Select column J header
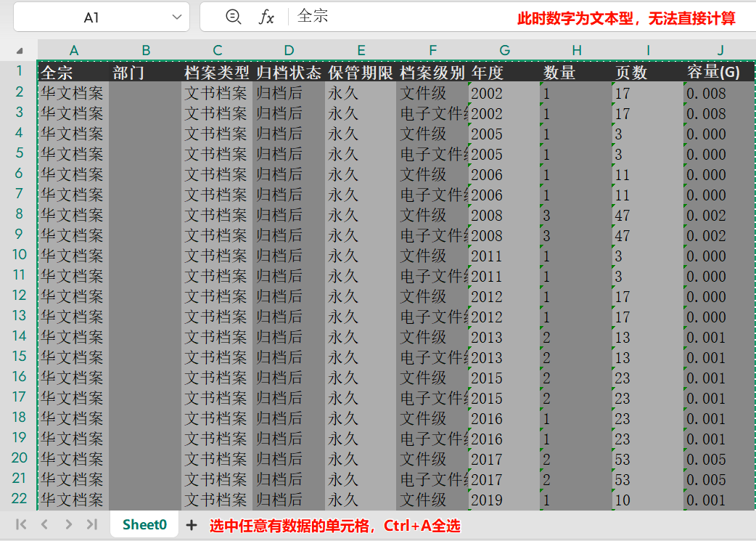This screenshot has height=541, width=756. [x=720, y=50]
